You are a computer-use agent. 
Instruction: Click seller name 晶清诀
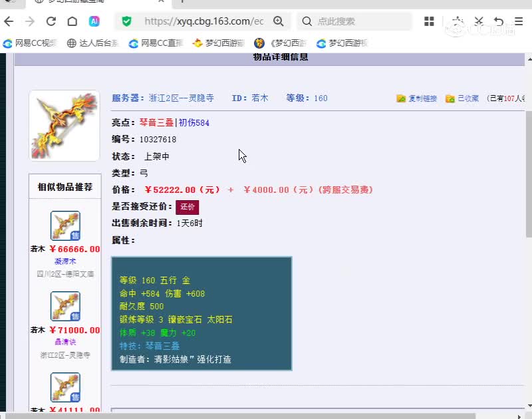coord(65,342)
